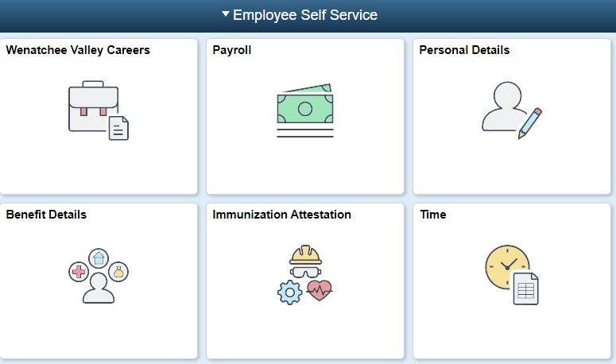Click the spreadsheet document icon beside the clock
This screenshot has height=364, width=616.
pyautogui.click(x=525, y=288)
